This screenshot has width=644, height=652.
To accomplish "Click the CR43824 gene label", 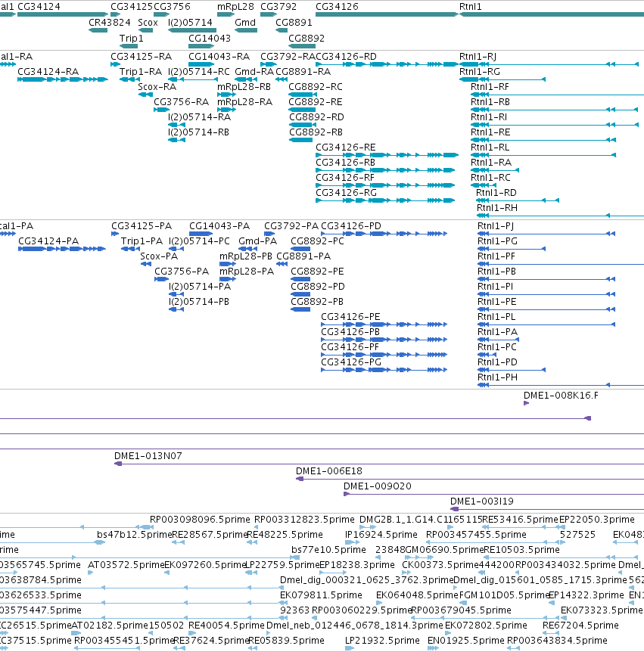I will click(x=110, y=23).
